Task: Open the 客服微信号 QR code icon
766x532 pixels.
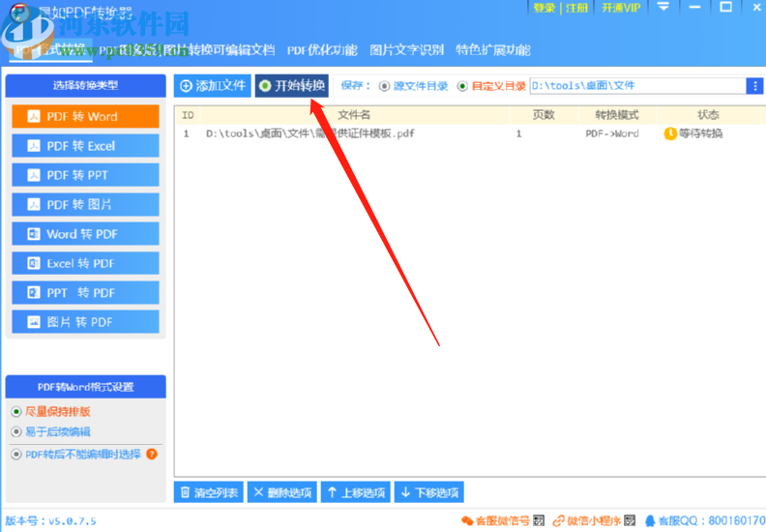Action: tap(539, 520)
